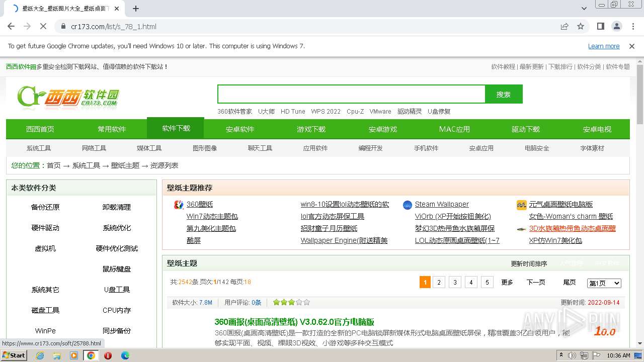Launch Internet Explorer from the taskbar
Screen dimensions: 644x362
[40, 355]
